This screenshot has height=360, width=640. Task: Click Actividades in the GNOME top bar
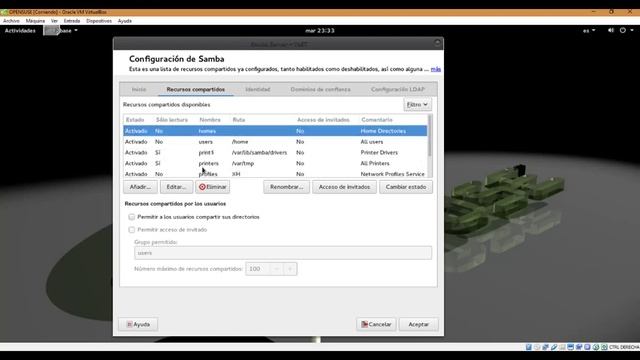[x=20, y=31]
